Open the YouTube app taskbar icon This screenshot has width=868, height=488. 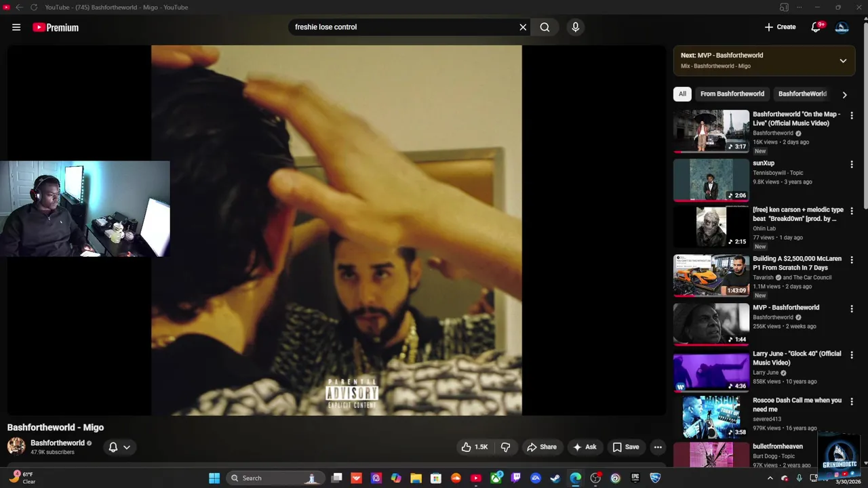pos(476,478)
